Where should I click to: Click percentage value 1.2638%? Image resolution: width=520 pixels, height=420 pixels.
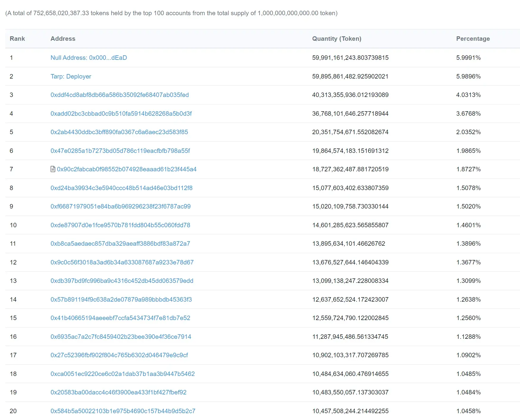coord(469,300)
